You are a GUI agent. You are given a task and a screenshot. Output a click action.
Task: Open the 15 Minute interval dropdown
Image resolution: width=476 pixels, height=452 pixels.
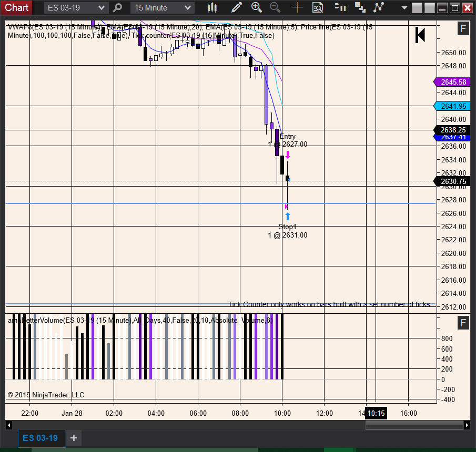(x=163, y=8)
